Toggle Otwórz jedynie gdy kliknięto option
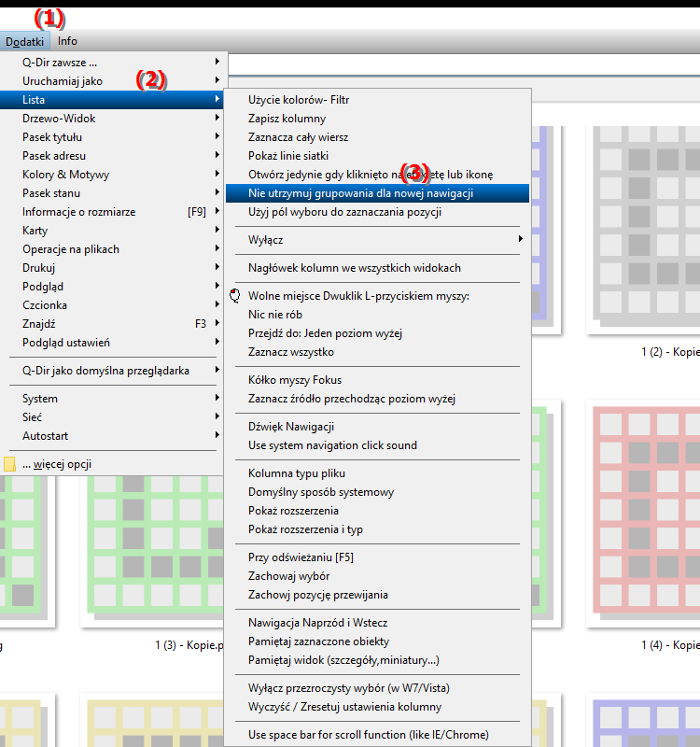 [x=377, y=175]
